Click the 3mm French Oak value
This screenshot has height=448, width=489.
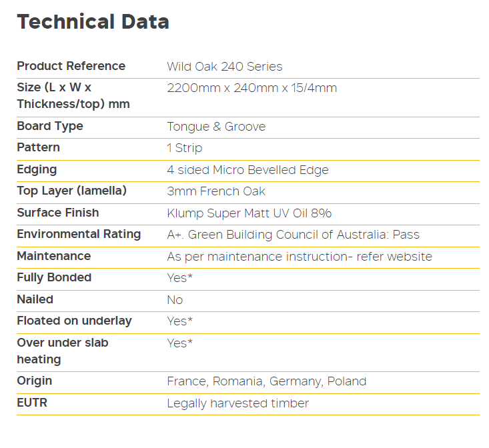[216, 191]
